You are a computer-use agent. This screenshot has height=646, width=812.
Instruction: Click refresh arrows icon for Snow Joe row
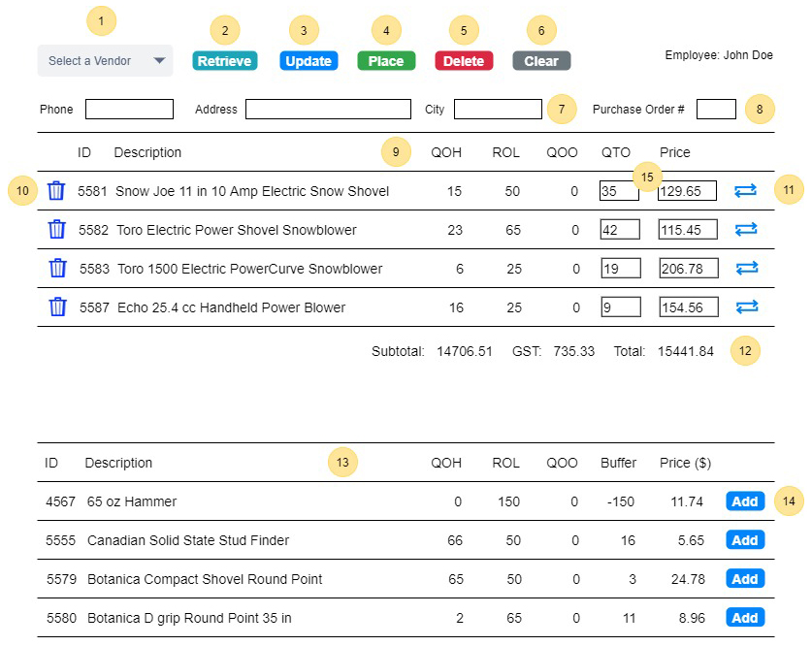746,191
